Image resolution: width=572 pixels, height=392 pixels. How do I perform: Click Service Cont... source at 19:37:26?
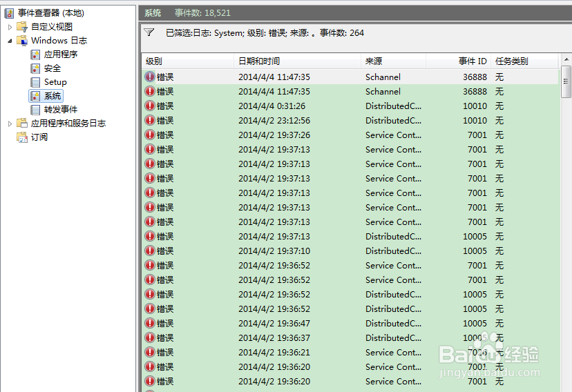coord(393,135)
